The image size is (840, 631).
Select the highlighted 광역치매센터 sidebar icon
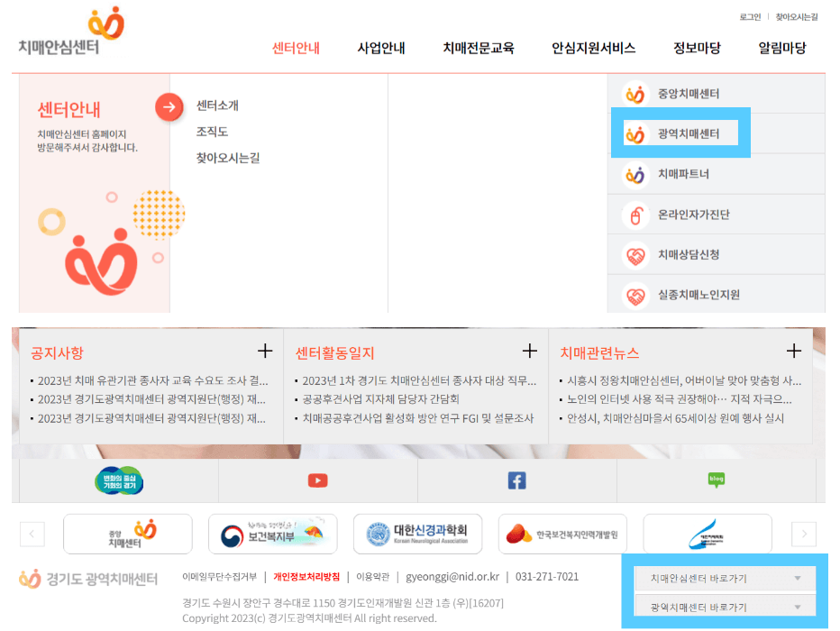pos(635,135)
